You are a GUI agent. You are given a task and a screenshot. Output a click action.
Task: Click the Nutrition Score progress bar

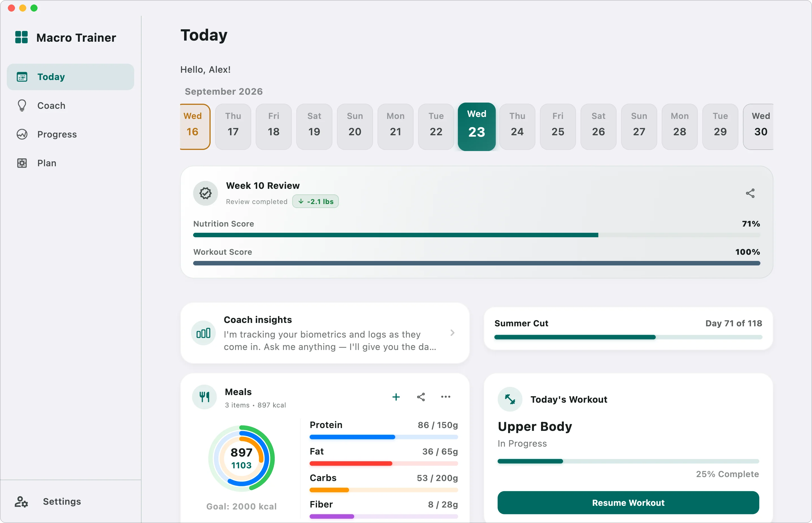(x=477, y=235)
